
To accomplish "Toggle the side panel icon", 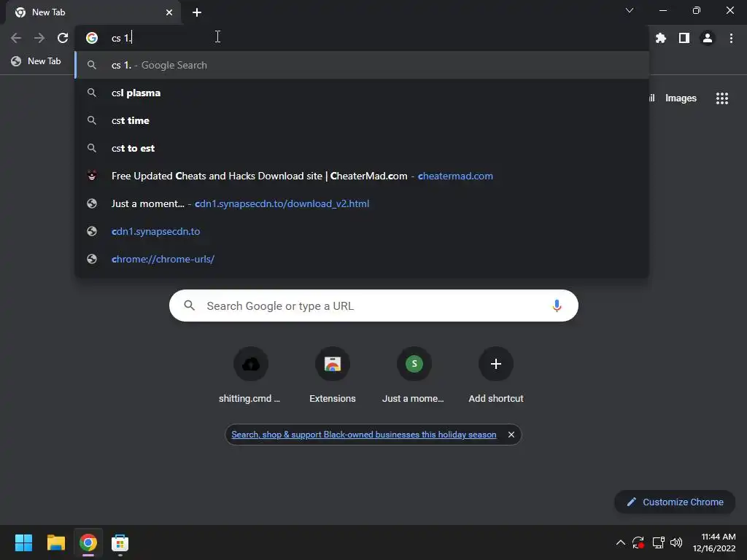I will pos(684,38).
